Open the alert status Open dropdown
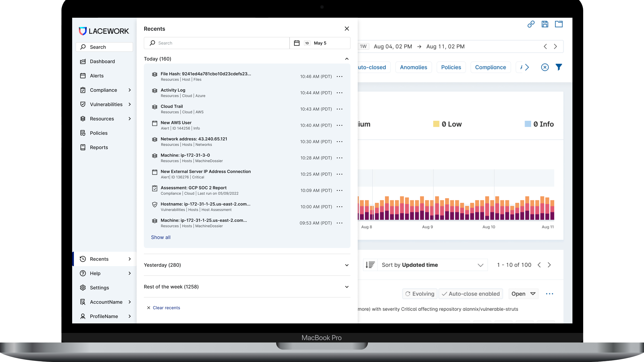 tap(523, 294)
